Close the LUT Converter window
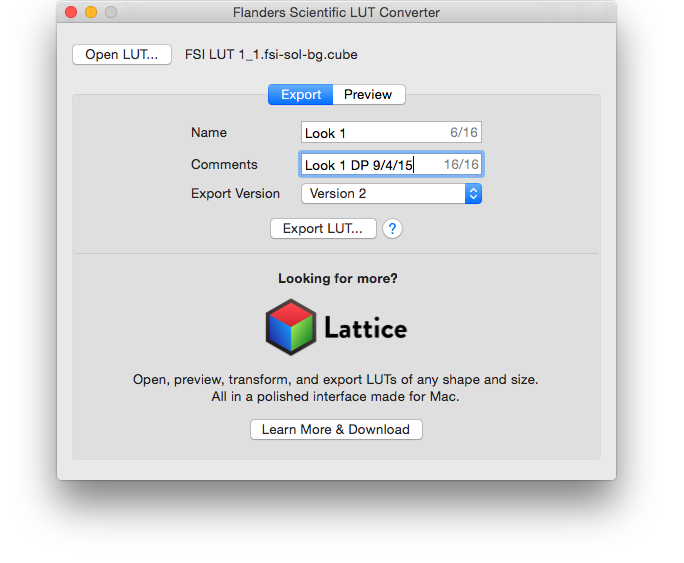Viewport: 684px width, 563px height. tap(71, 12)
